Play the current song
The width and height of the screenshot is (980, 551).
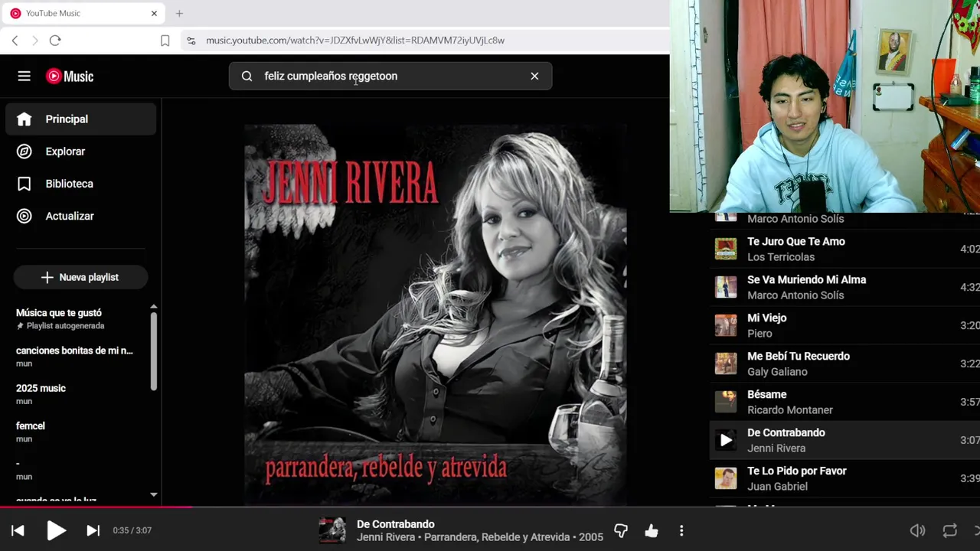click(56, 530)
